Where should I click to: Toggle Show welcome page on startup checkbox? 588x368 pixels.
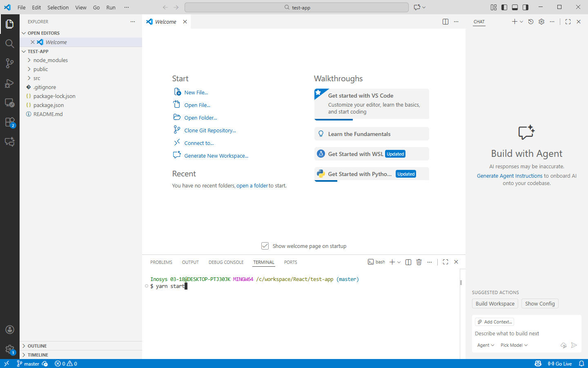pos(265,246)
